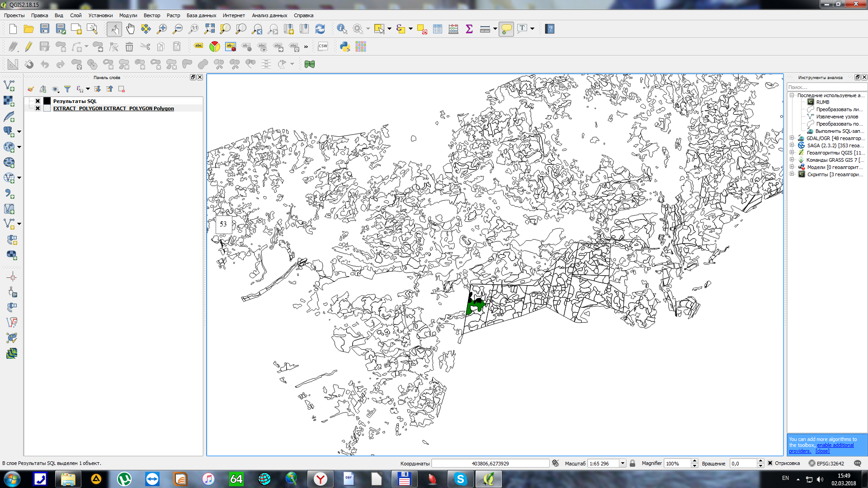Open the Вектор menu
This screenshot has height=488, width=868.
tap(151, 15)
